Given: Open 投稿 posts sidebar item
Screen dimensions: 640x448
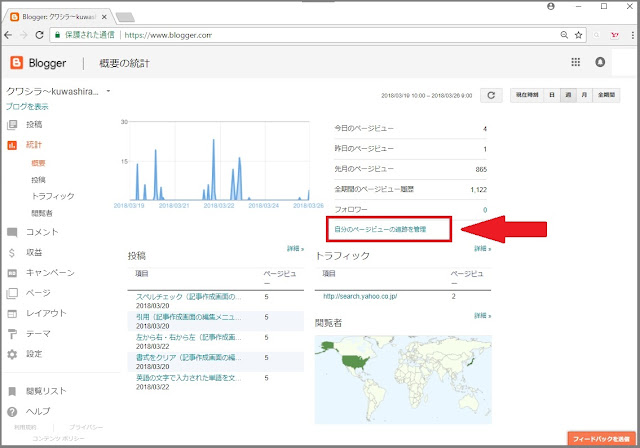Looking at the screenshot, I should click(x=34, y=124).
